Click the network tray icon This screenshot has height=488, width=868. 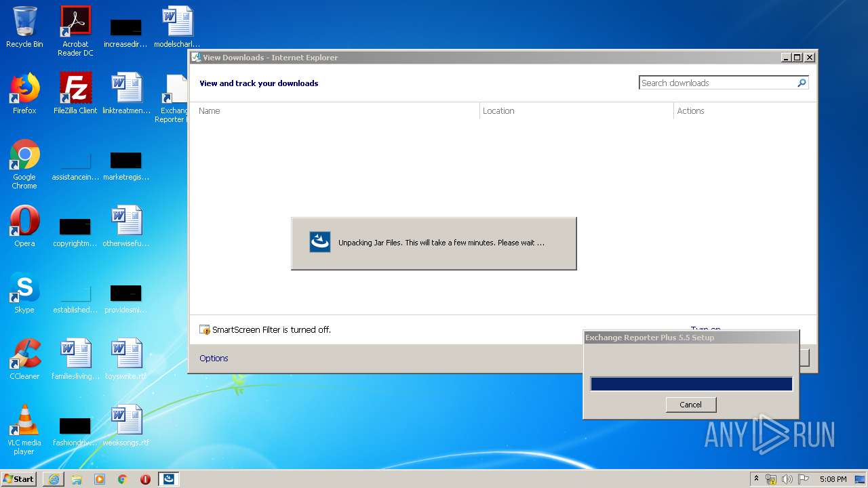pyautogui.click(x=771, y=479)
